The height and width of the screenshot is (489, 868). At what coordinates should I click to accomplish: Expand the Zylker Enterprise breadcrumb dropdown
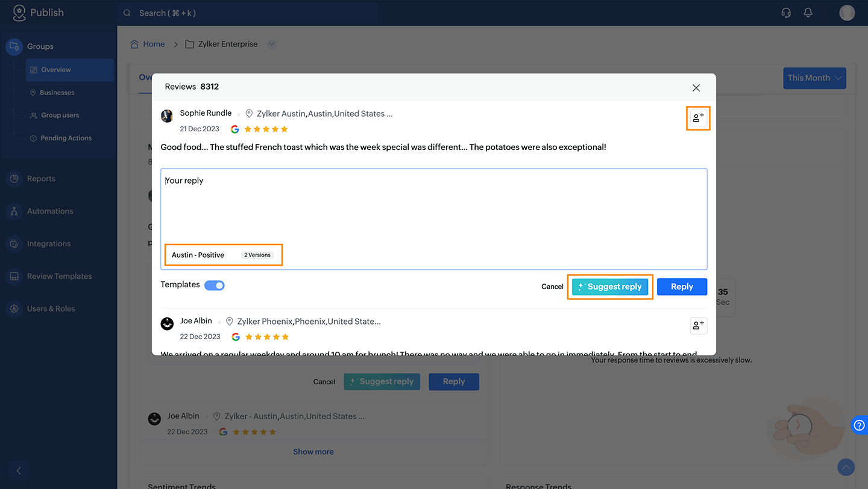pyautogui.click(x=271, y=44)
